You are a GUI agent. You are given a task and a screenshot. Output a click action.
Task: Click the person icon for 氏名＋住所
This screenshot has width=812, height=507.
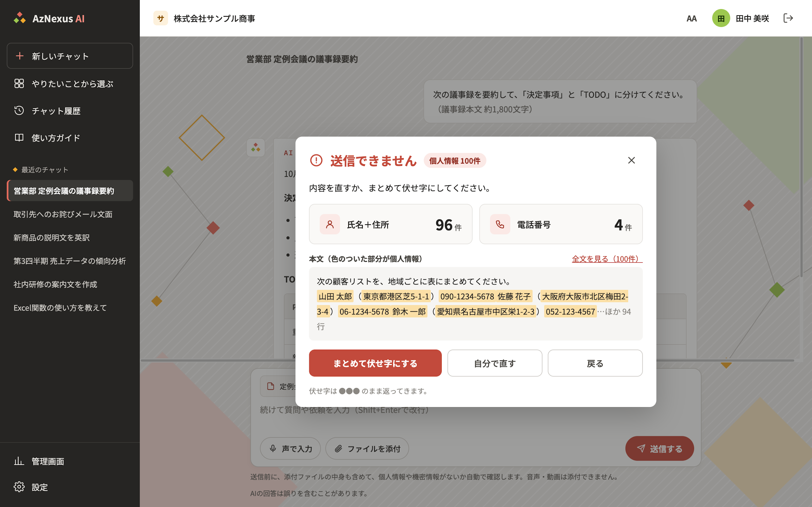[329, 224]
